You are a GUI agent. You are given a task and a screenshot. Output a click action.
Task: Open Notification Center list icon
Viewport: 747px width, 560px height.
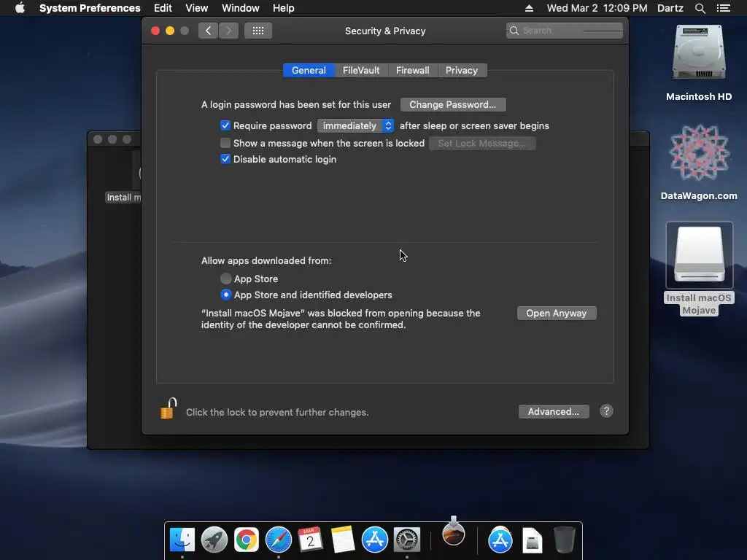point(723,8)
